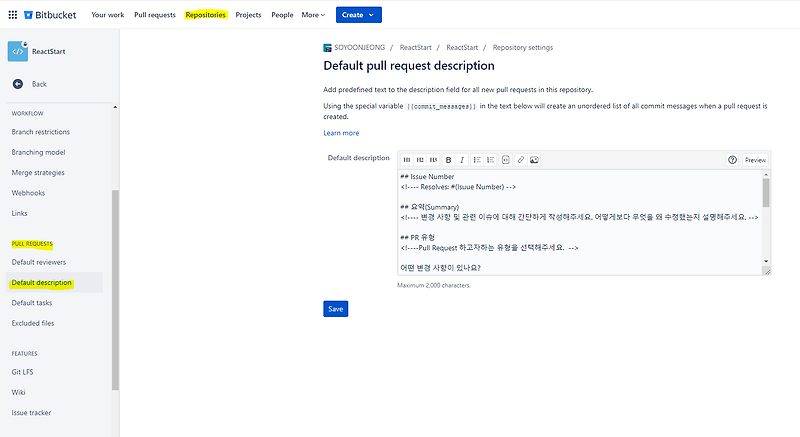800x437 pixels.
Task: Apply Heading 3 formatting in editor
Action: click(433, 160)
